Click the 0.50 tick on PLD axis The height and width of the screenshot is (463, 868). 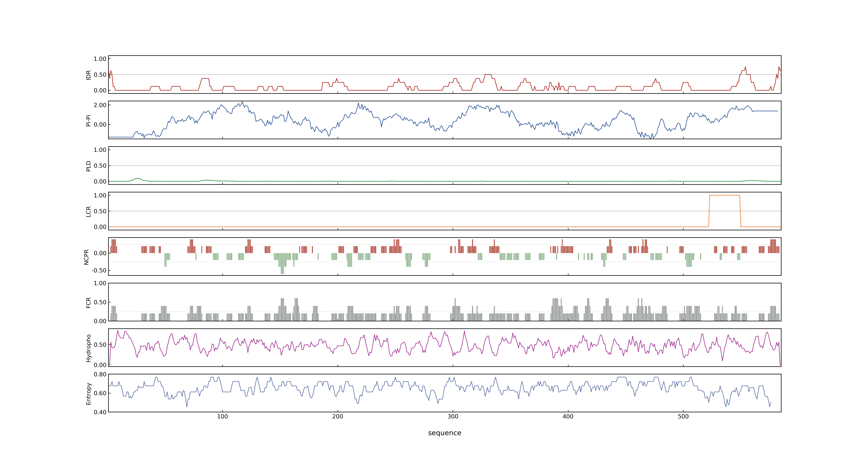(100, 166)
